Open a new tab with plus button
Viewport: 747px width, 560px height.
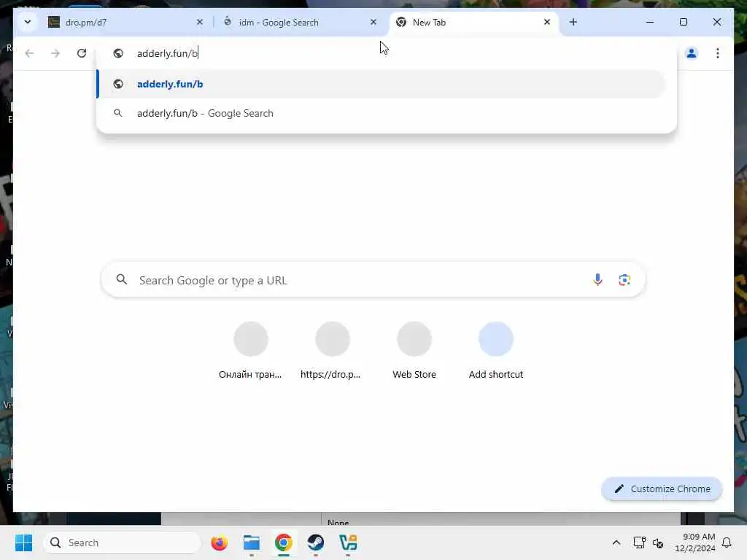[573, 22]
